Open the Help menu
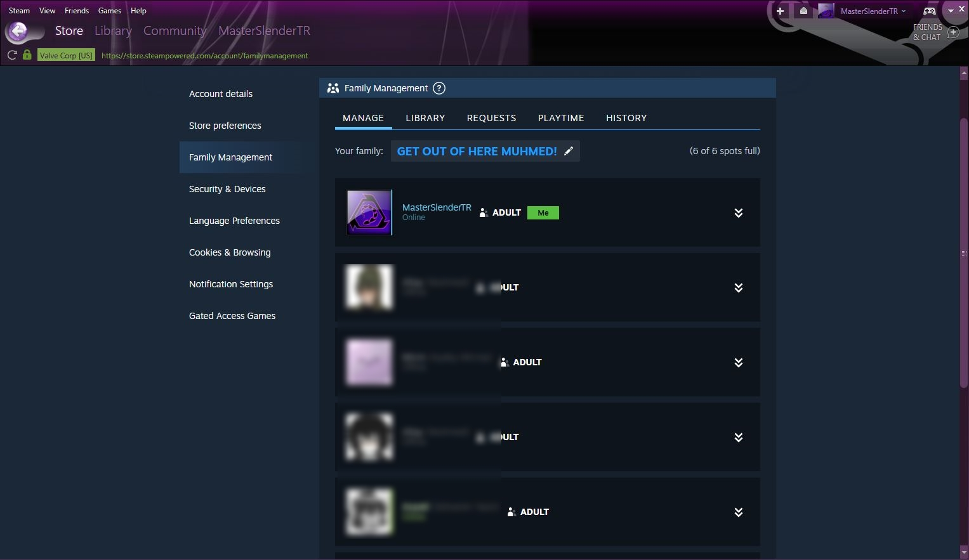The width and height of the screenshot is (969, 560). pyautogui.click(x=138, y=11)
